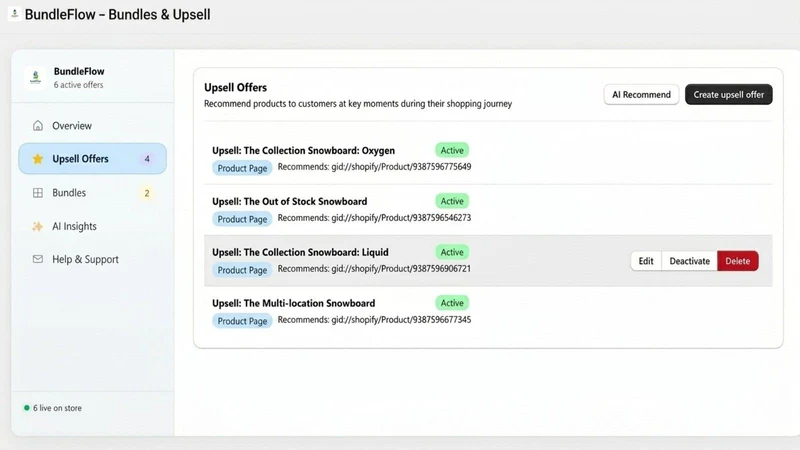The height and width of the screenshot is (450, 800).
Task: Click the page title BundleFlow – Bundles & Upsell
Action: coord(117,14)
